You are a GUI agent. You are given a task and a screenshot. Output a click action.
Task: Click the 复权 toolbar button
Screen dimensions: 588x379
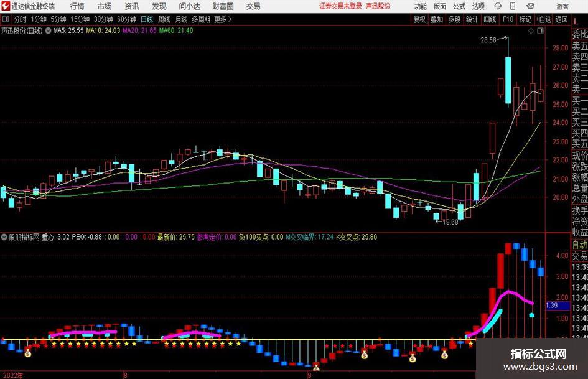coord(419,19)
